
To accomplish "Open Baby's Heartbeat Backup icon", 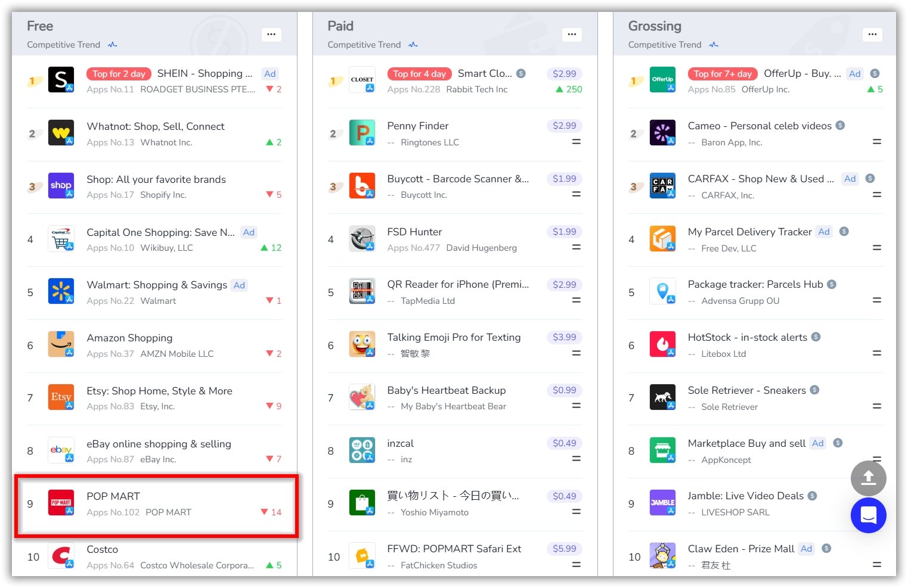I will coord(362,397).
